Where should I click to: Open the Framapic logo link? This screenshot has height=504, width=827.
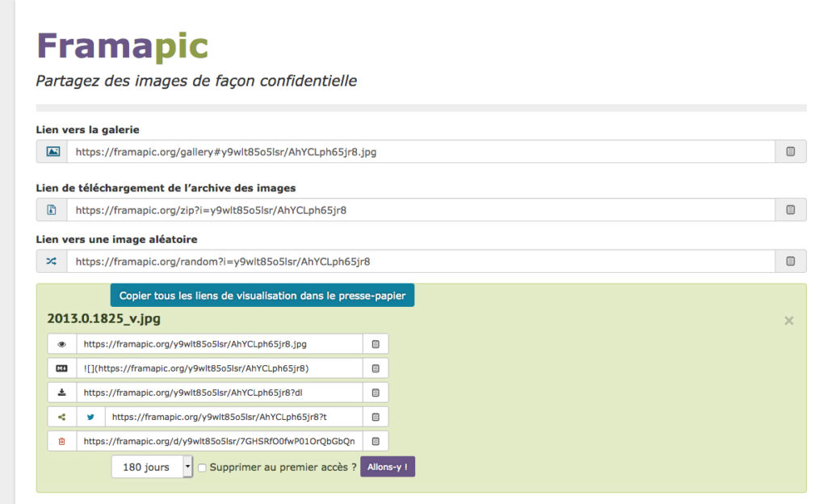click(x=123, y=46)
